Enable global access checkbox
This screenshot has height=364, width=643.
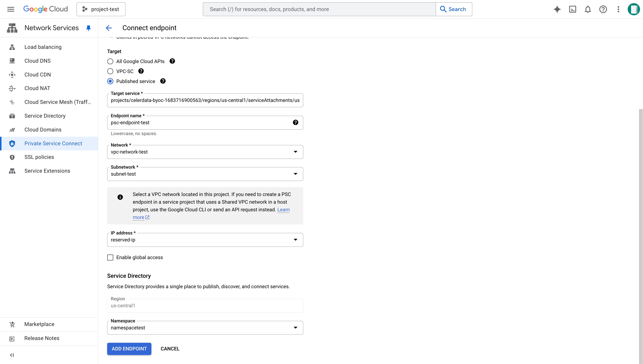pos(110,258)
